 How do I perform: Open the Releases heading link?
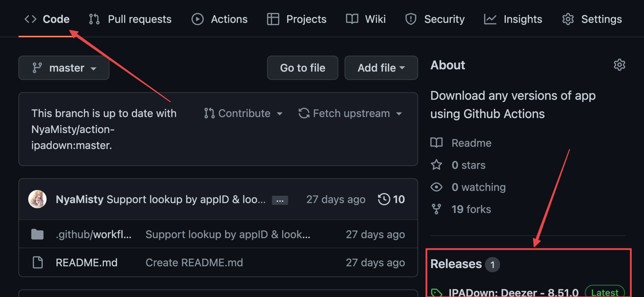456,264
